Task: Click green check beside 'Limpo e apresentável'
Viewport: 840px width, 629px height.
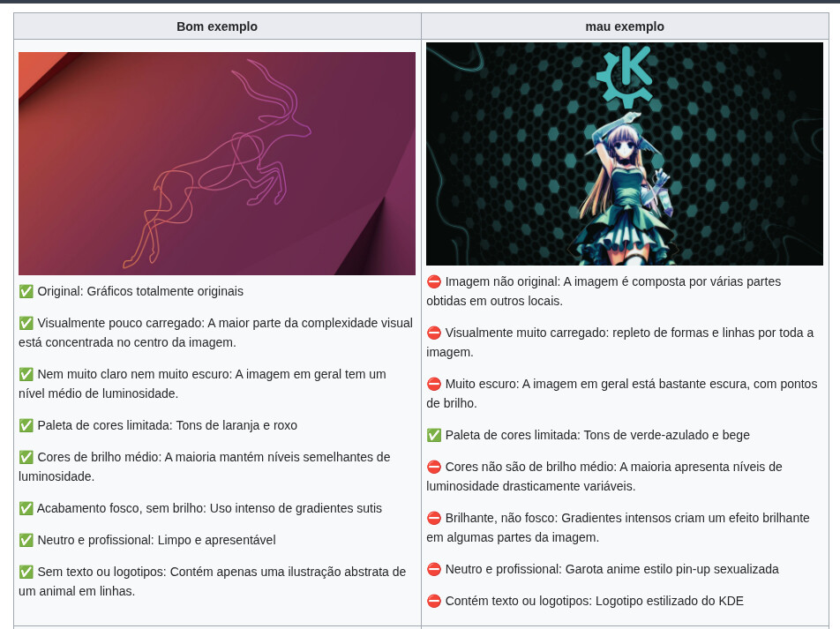Action: tap(26, 540)
